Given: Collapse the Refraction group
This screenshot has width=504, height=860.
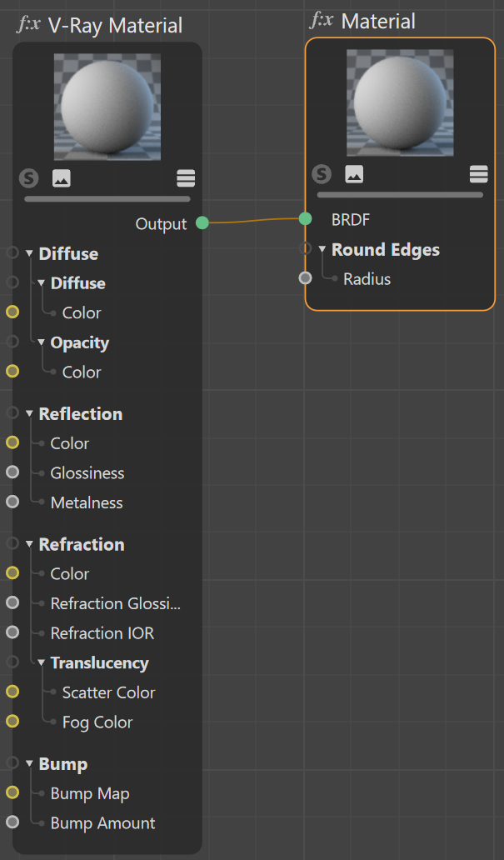Looking at the screenshot, I should (30, 544).
